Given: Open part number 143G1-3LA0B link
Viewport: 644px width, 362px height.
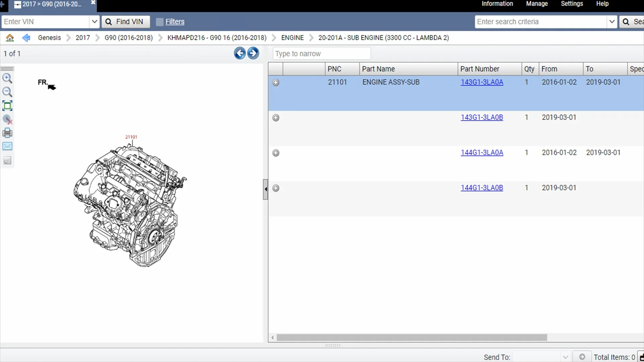Looking at the screenshot, I should click(482, 117).
